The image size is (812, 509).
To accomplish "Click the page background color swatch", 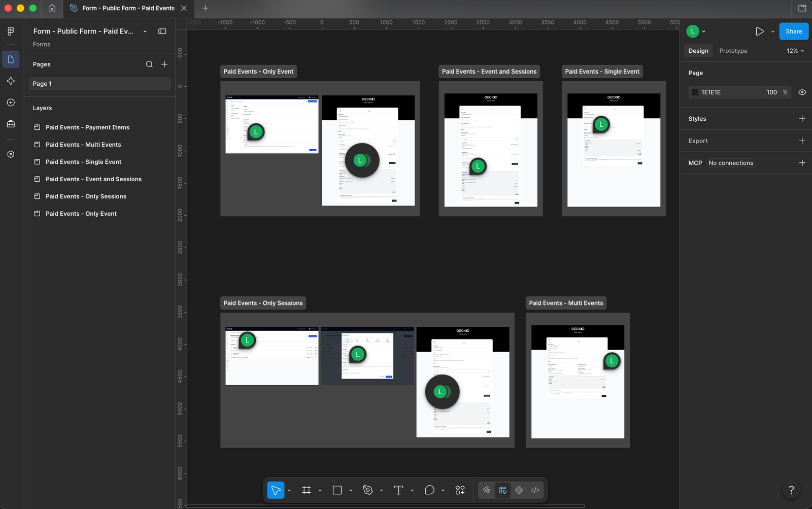I will [695, 92].
